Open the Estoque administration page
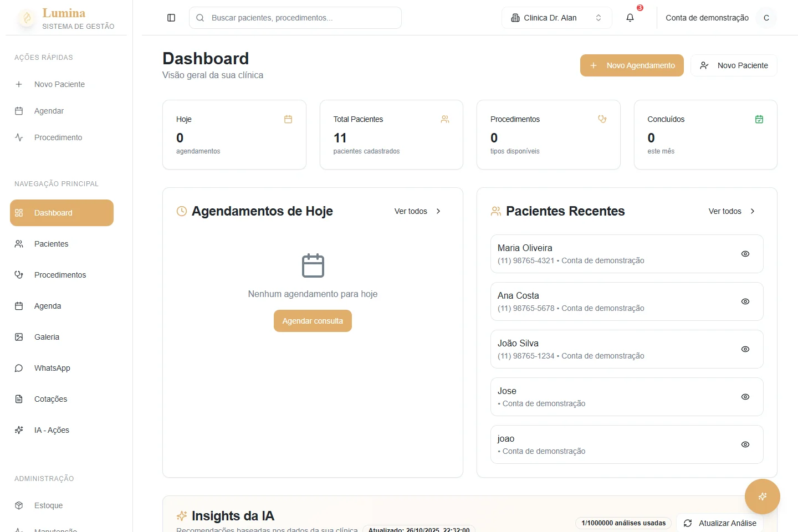 62,505
